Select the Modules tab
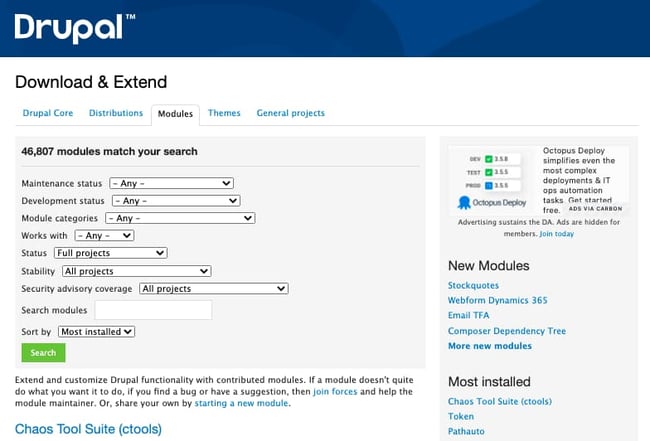Screen dimensions: 650x441 (x=175, y=114)
